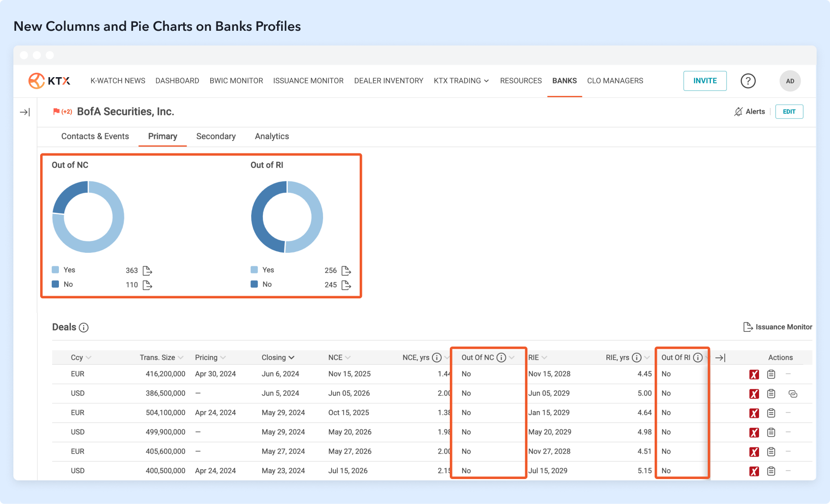Screen dimensions: 830x504
Task: Open the Pricing column filter chevron
Action: click(223, 358)
